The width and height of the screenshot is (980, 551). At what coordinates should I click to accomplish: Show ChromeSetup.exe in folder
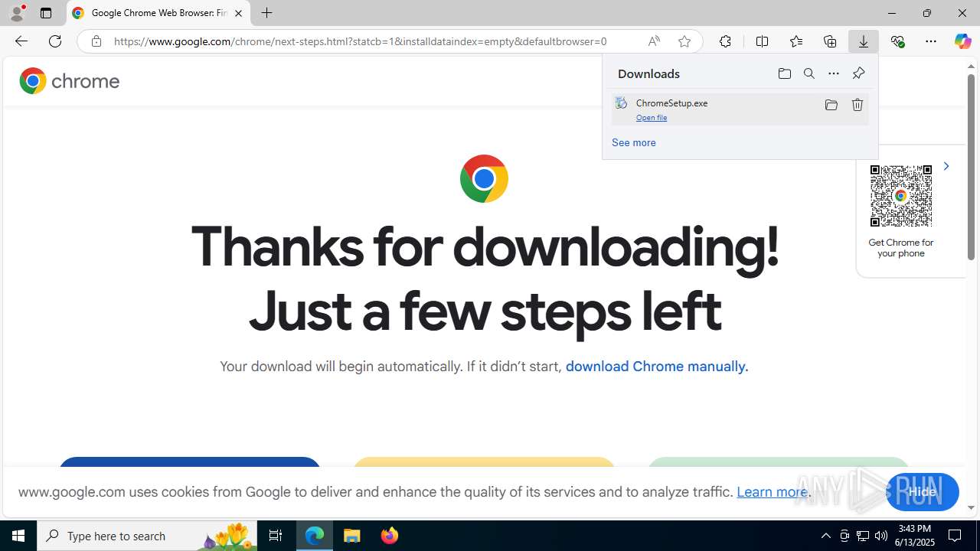click(x=831, y=105)
